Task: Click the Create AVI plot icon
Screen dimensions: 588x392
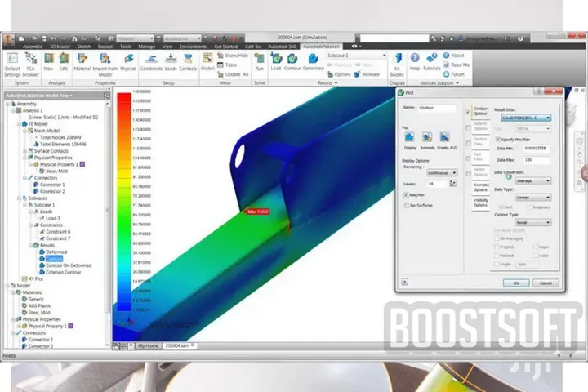Action: 447,141
